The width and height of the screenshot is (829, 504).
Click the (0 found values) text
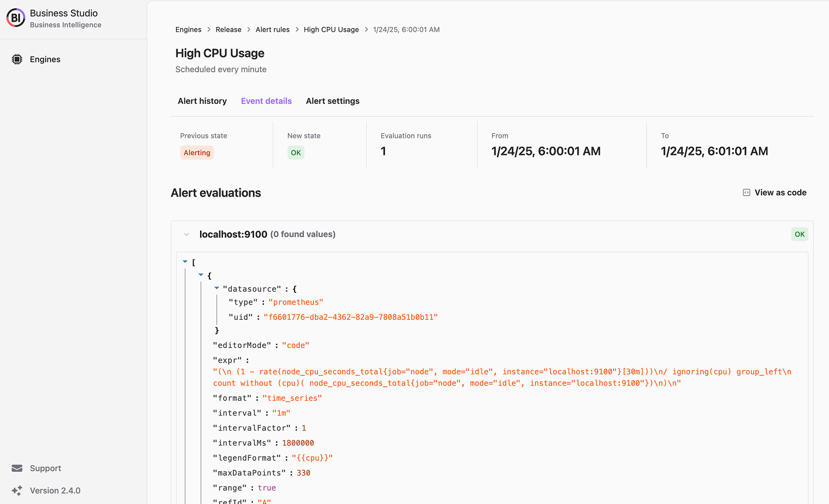click(x=303, y=234)
